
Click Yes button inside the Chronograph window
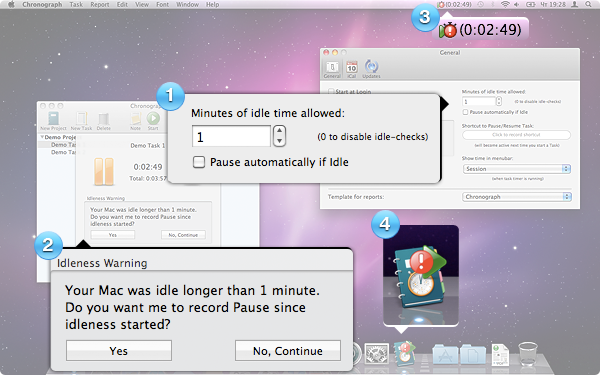pyautogui.click(x=112, y=235)
